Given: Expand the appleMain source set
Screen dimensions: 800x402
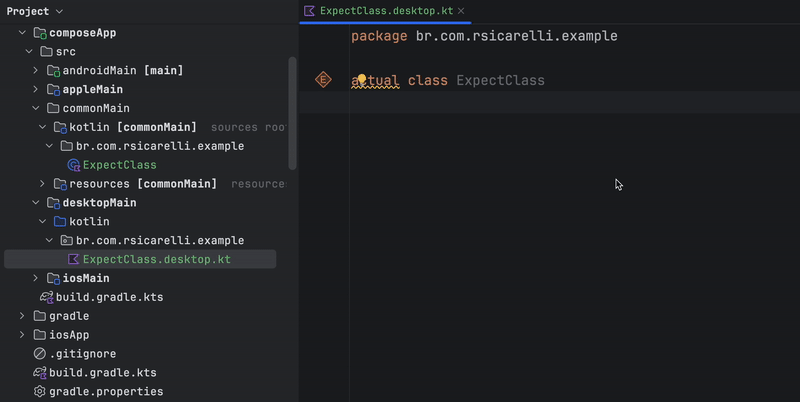Looking at the screenshot, I should point(35,89).
